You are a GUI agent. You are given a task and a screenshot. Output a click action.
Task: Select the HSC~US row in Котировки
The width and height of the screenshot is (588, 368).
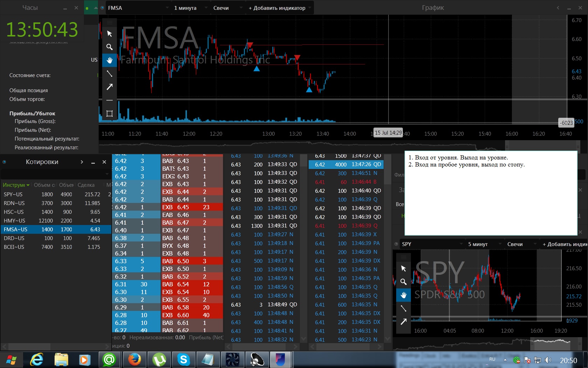(56, 212)
